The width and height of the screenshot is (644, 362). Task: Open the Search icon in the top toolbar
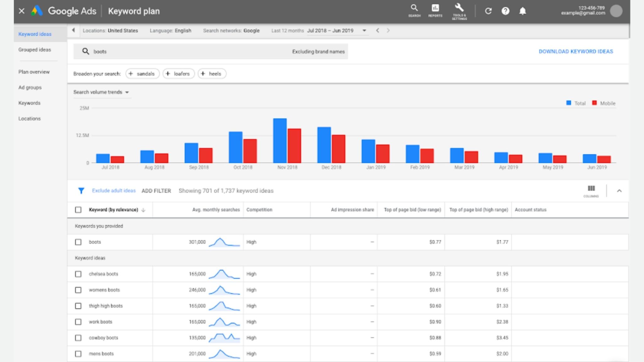pos(414,9)
